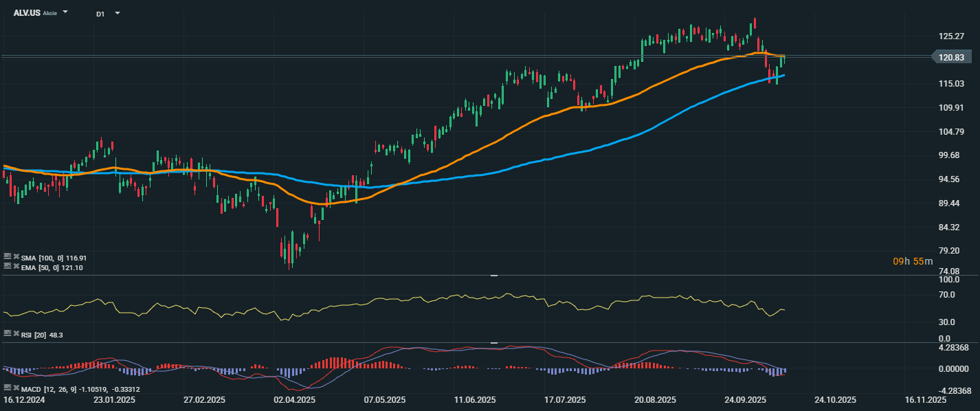The image size is (980, 411).
Task: Expand the ALV.US symbol dropdown arrow
Action: [65, 12]
